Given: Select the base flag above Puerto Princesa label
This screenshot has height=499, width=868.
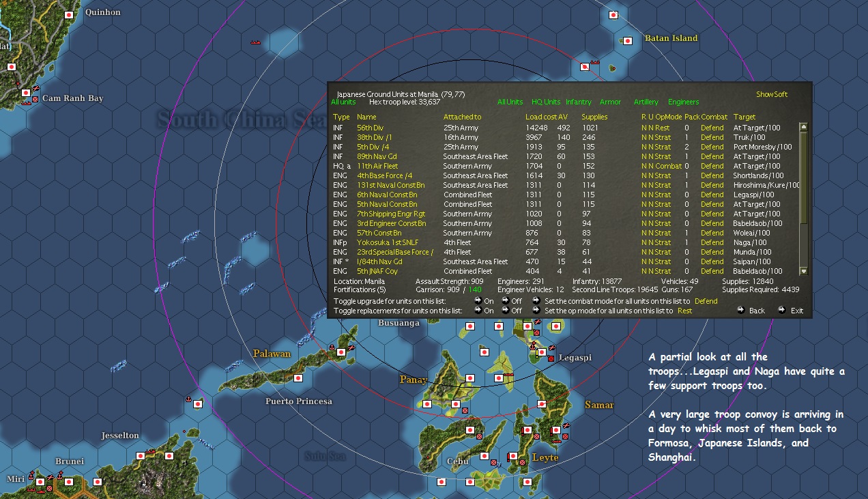Looking at the screenshot, I should tap(298, 377).
